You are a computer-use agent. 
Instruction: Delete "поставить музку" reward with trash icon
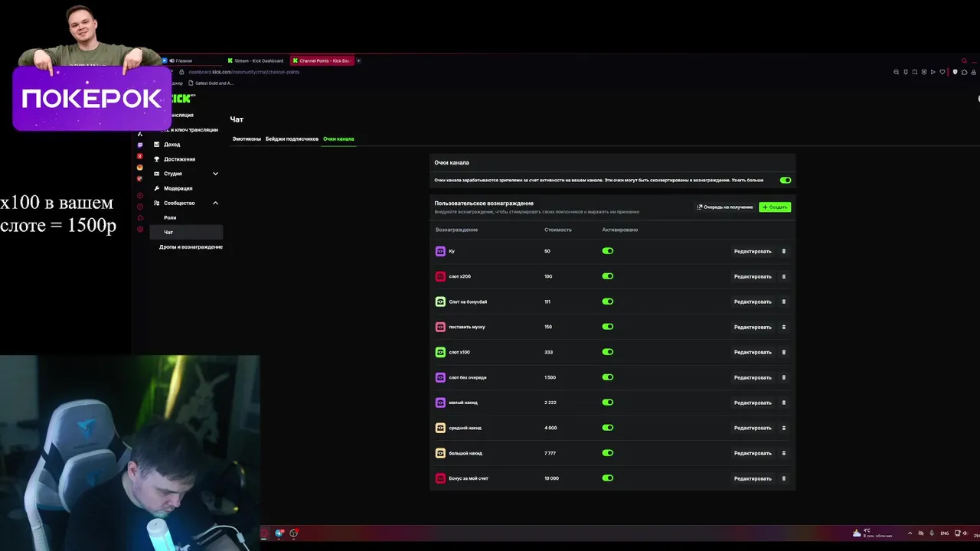[x=783, y=327]
